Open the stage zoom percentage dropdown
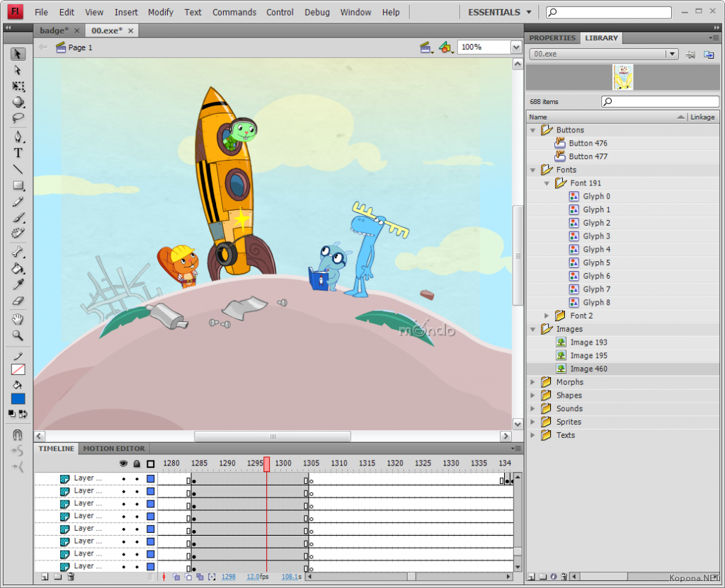 click(x=515, y=47)
